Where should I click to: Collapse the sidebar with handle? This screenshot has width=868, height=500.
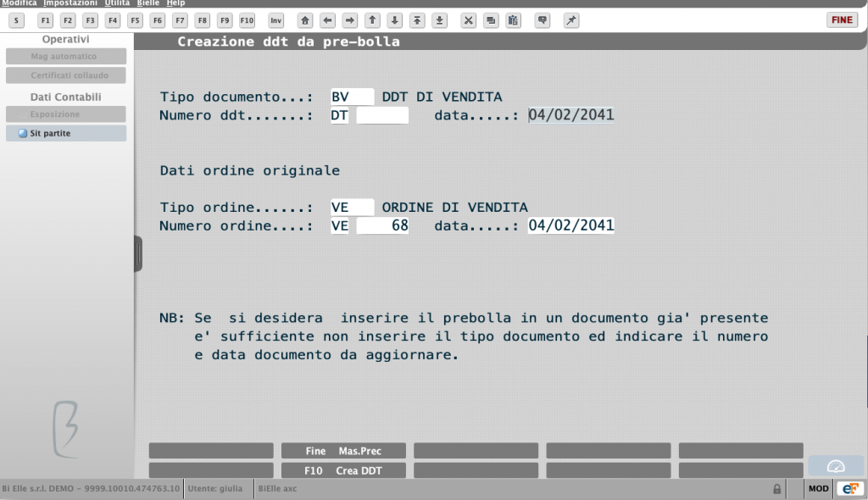[138, 253]
